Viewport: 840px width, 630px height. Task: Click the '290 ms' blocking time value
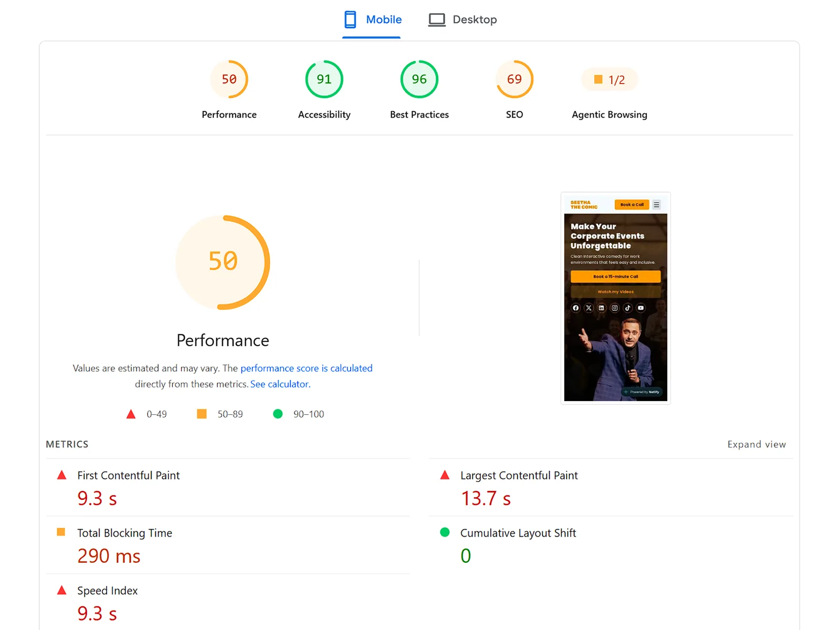pos(109,556)
